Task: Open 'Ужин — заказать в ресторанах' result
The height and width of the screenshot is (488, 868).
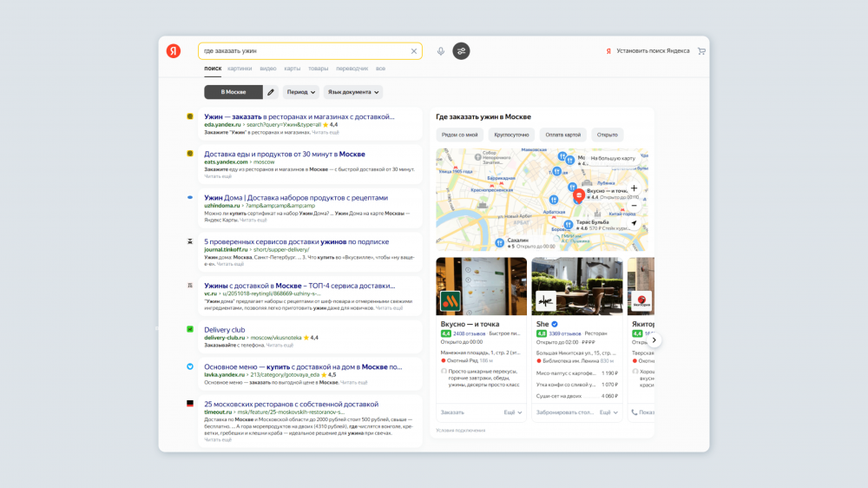Action: 299,117
